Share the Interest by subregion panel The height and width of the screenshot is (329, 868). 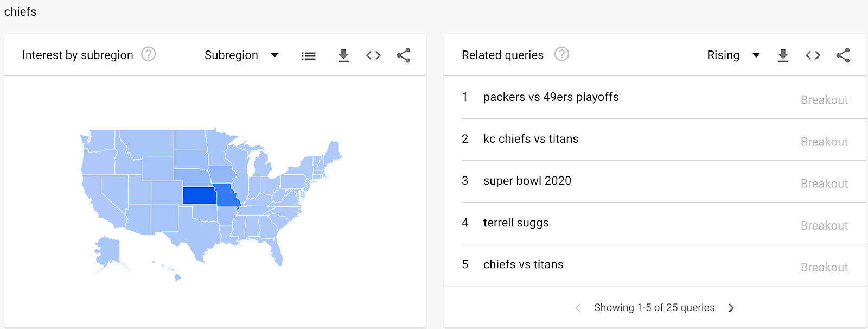pyautogui.click(x=403, y=55)
